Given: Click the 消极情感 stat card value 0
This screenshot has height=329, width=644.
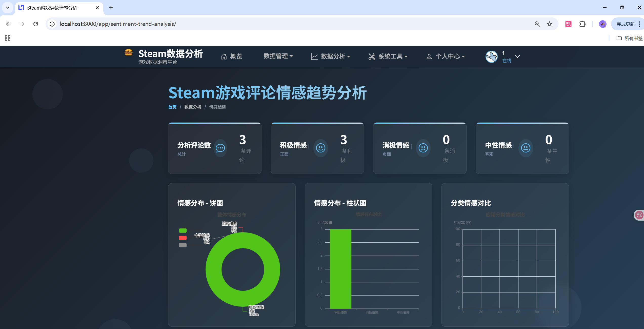Looking at the screenshot, I should [446, 140].
